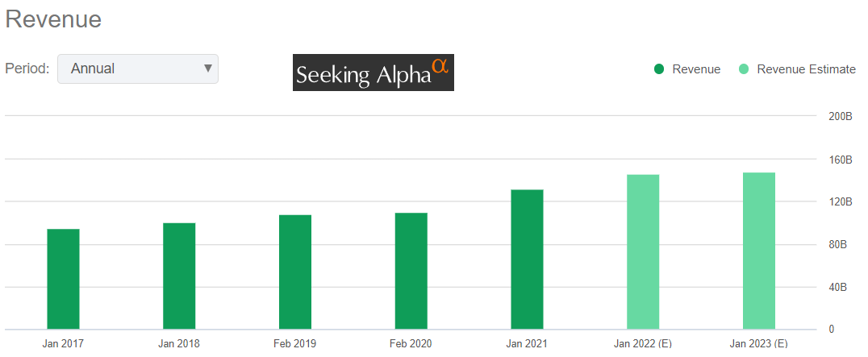The image size is (868, 357).
Task: Click the Jan 2022 (E) axis label
Action: tap(643, 344)
